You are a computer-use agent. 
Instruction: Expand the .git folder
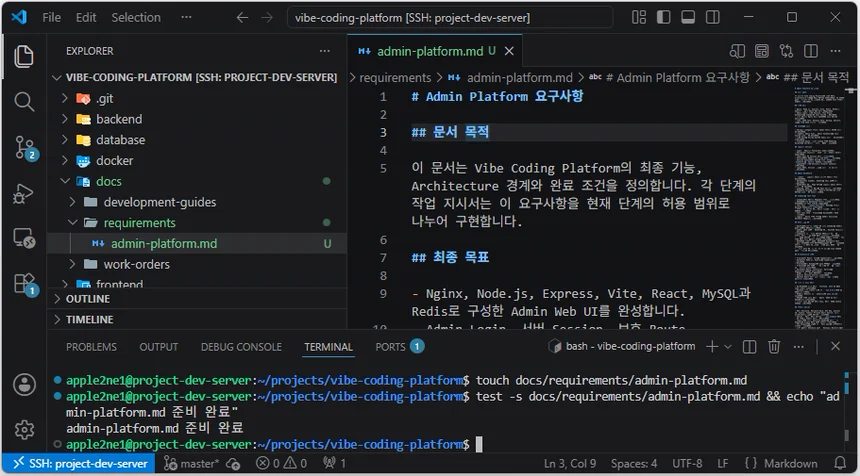[x=197, y=98]
